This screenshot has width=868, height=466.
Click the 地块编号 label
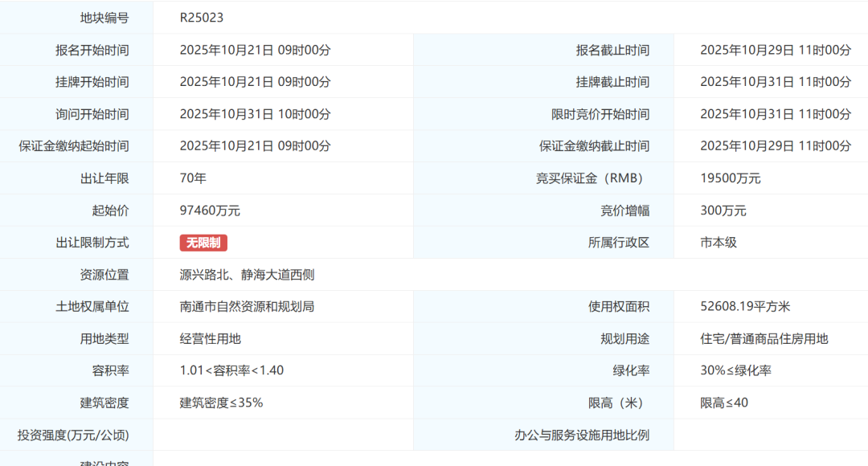[x=104, y=18]
